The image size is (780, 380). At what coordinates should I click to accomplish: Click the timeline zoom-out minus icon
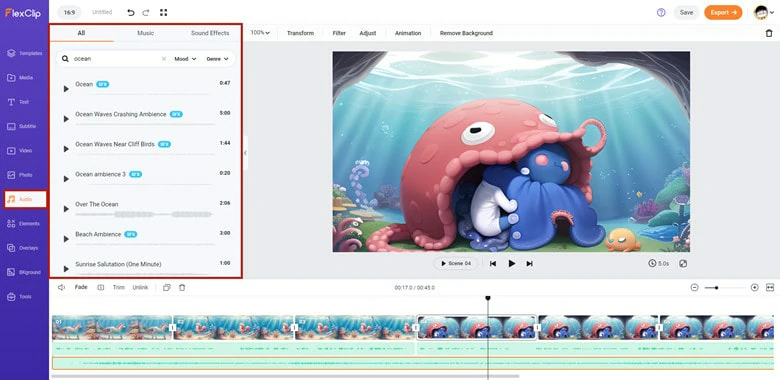coord(694,287)
